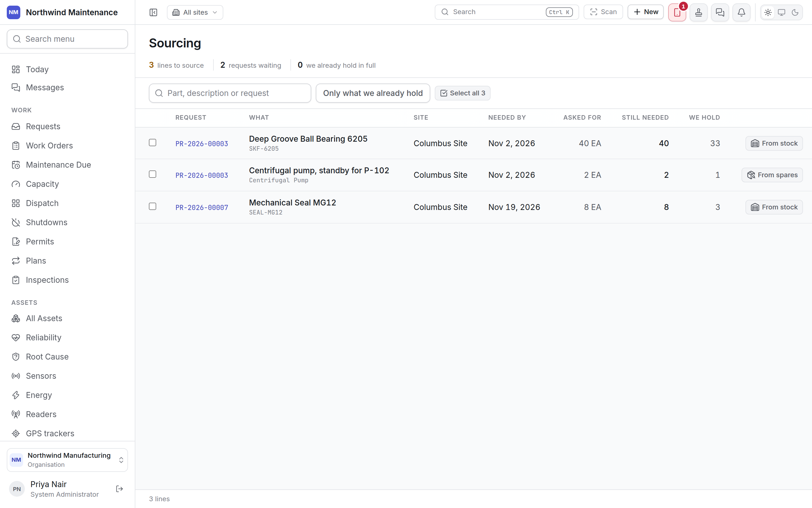This screenshot has height=508, width=812.
Task: Click From spares for Centrifugal pump
Action: (x=772, y=175)
